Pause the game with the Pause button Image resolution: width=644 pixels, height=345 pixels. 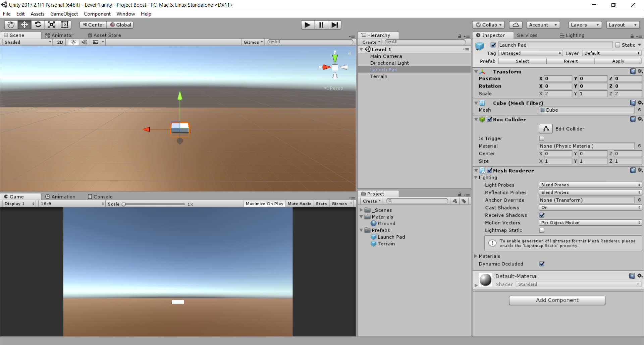pyautogui.click(x=321, y=24)
